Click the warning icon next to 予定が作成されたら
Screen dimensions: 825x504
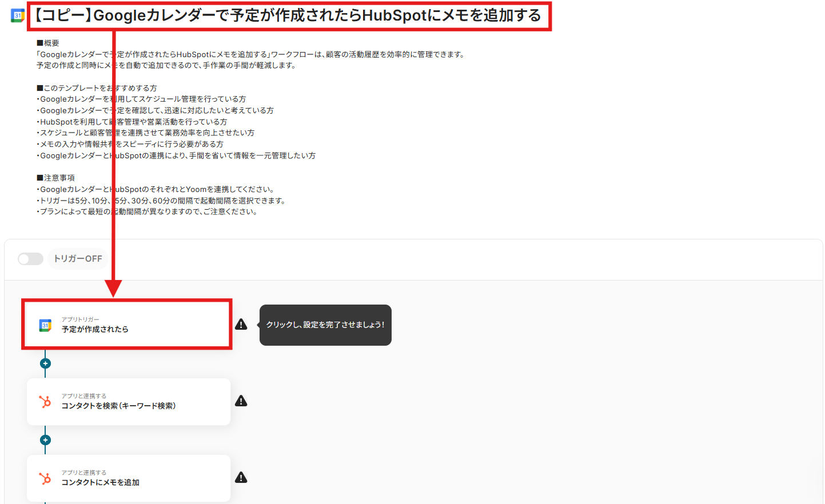pos(241,325)
